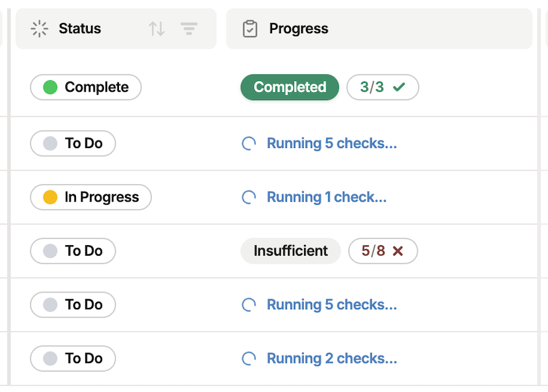Click the spinner icon beside the Status label
548x392 pixels.
click(39, 29)
